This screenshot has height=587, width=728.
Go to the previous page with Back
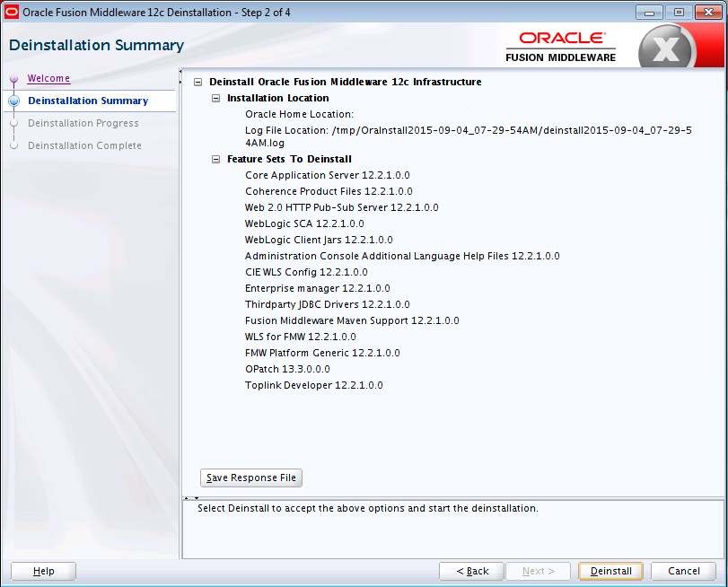click(471, 571)
